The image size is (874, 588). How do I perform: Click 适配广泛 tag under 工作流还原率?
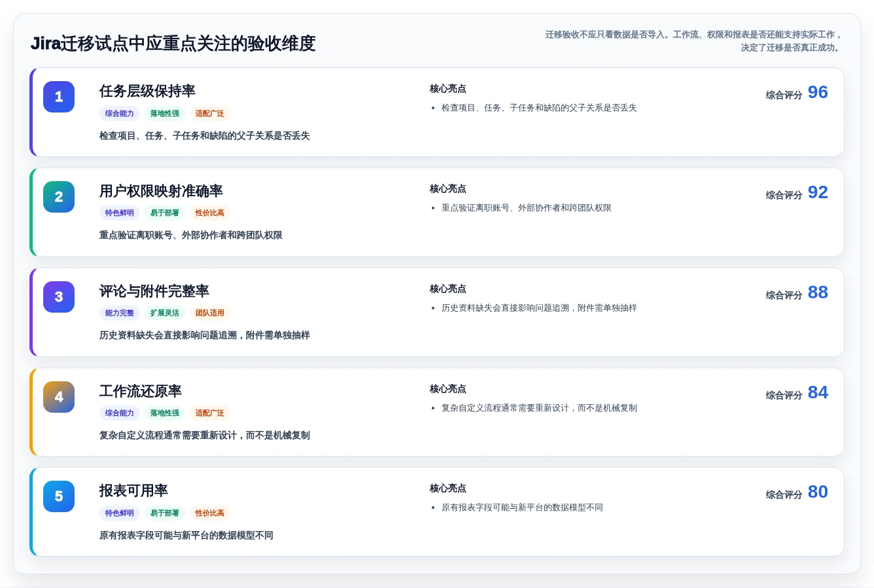(x=210, y=413)
